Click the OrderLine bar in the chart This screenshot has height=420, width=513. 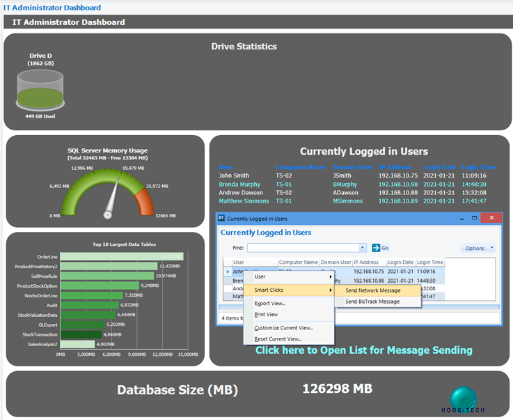[x=122, y=256]
